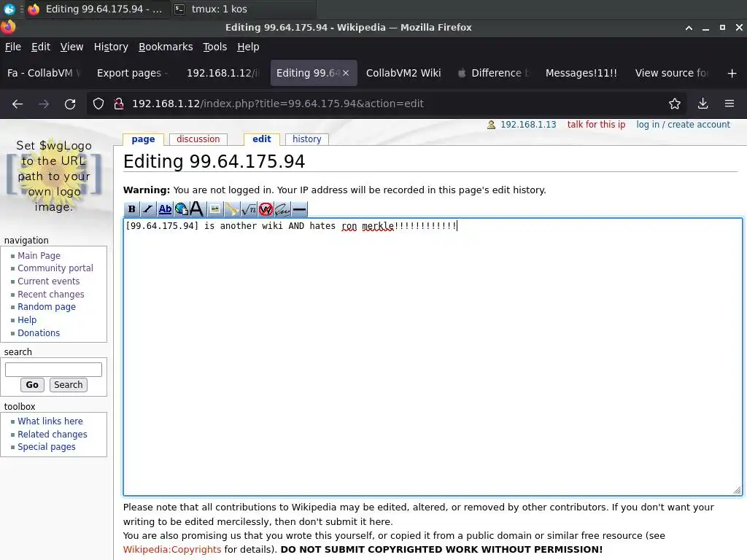The height and width of the screenshot is (560, 747).
Task: Open Current events link
Action: click(x=49, y=281)
